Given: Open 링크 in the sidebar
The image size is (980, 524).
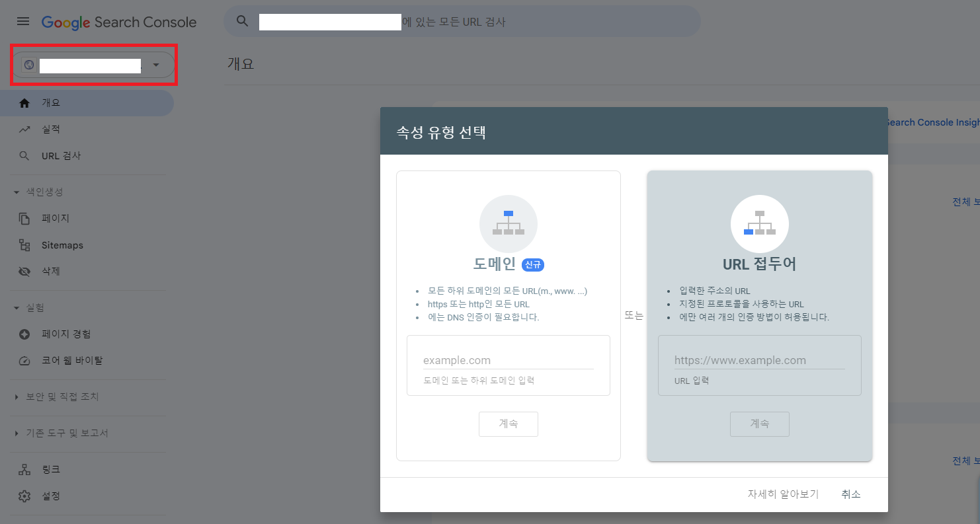Looking at the screenshot, I should [x=87, y=470].
